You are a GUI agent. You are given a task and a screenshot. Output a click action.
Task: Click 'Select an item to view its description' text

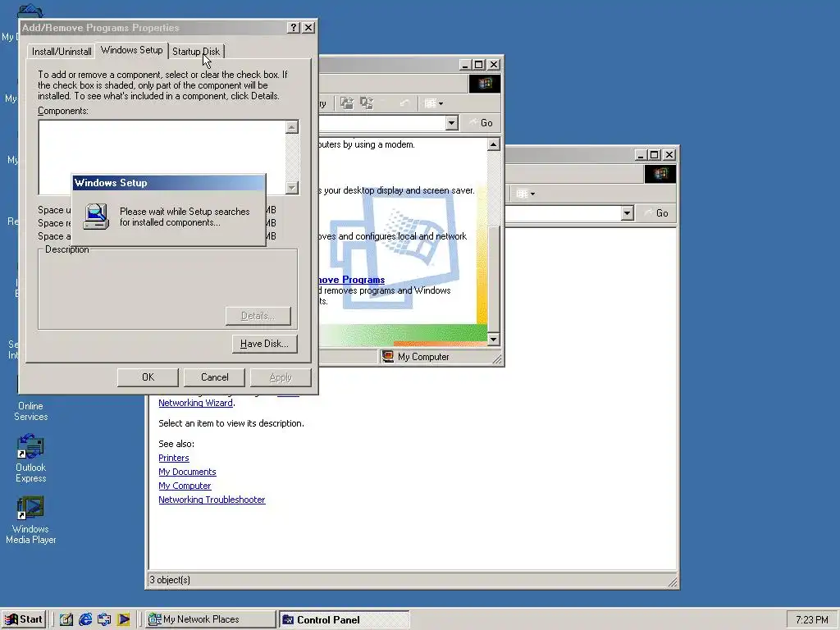(231, 423)
